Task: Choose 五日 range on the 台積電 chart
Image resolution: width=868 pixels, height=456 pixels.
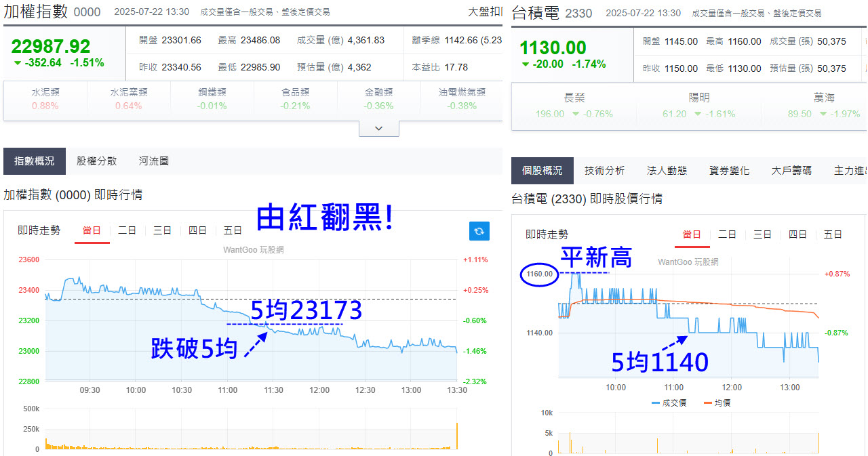Action: (833, 234)
